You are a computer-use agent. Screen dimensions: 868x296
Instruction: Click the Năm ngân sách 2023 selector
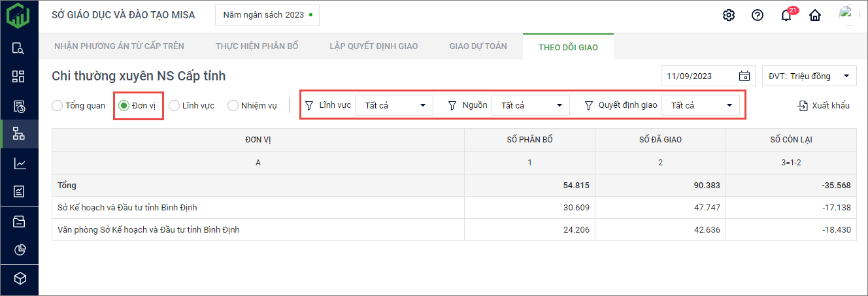coord(267,14)
